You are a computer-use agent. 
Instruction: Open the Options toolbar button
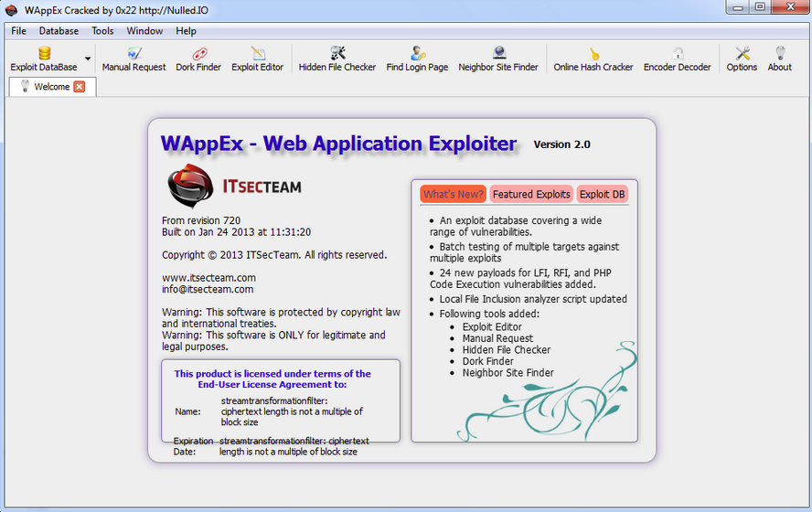point(742,59)
